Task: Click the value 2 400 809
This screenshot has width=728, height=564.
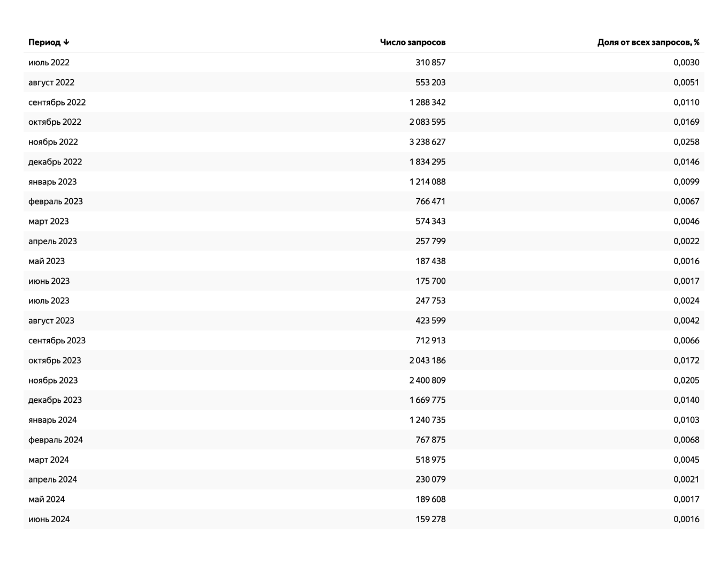Action: tap(427, 380)
